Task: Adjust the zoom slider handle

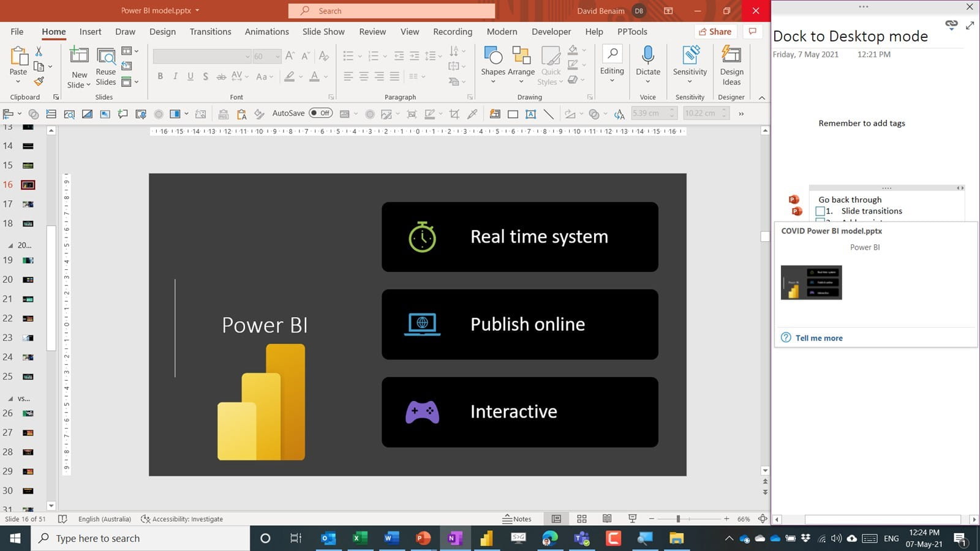Action: (678, 519)
